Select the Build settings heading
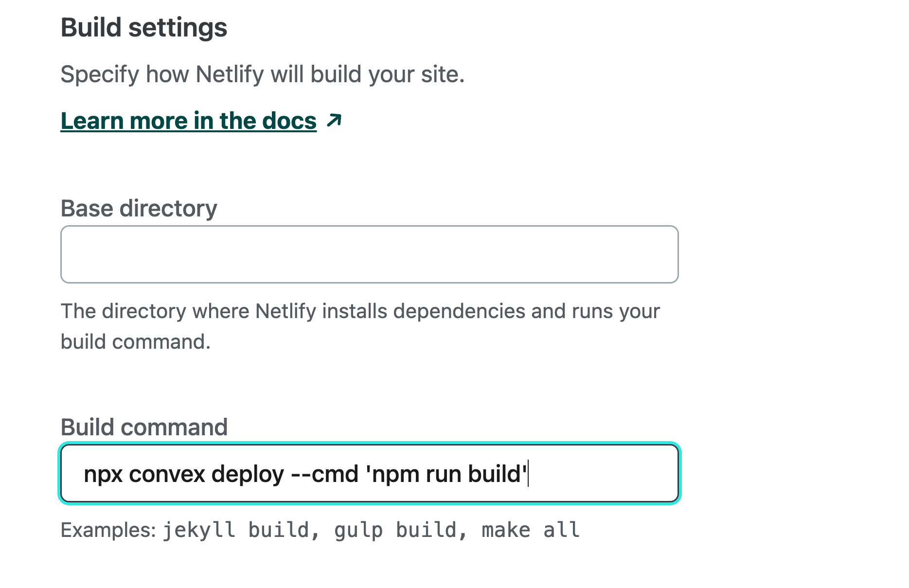 tap(144, 27)
